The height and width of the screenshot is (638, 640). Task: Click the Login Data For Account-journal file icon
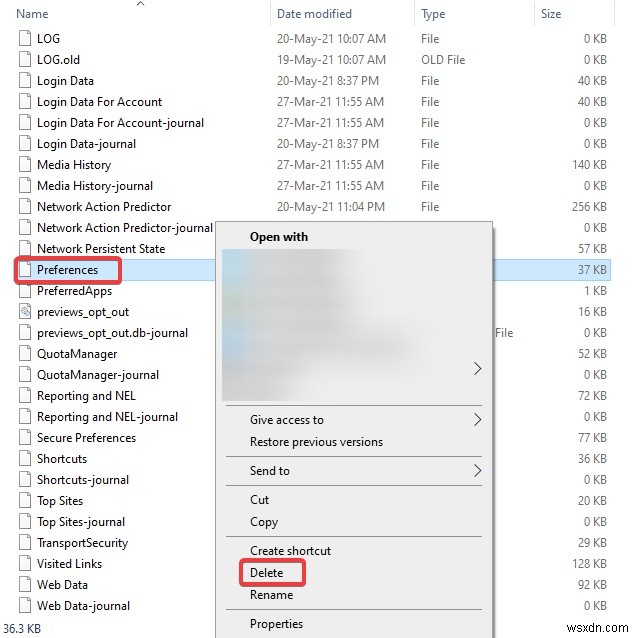pos(25,122)
